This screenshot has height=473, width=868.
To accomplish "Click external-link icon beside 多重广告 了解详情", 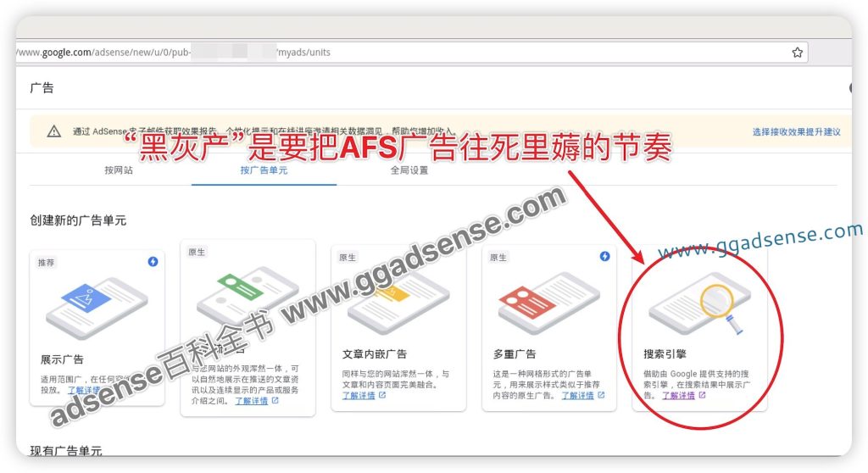I will coord(601,395).
